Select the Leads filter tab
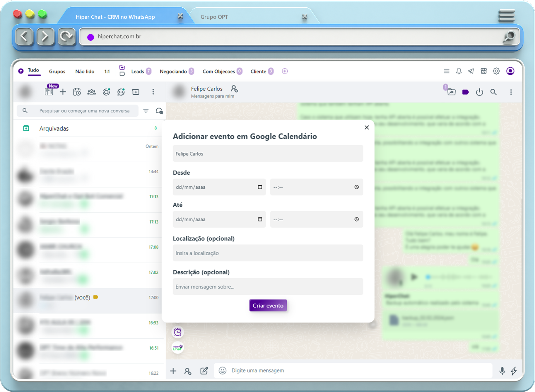Screen dimensions: 535x392 pyautogui.click(x=138, y=71)
